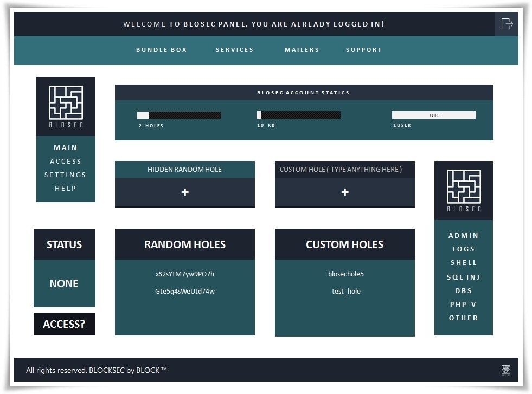
Task: Open Settings from the left sidebar
Action: click(x=66, y=175)
